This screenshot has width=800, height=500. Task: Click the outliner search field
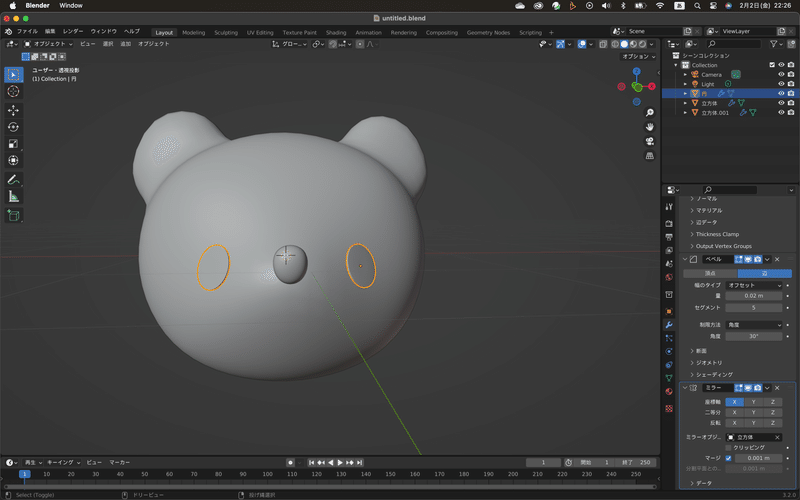point(733,44)
